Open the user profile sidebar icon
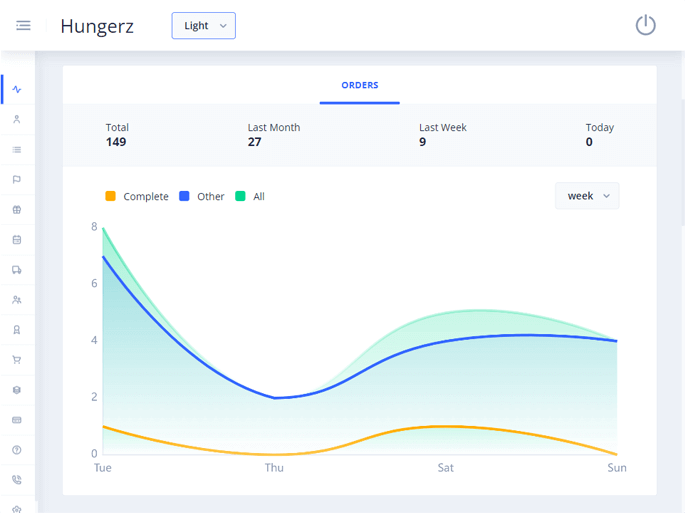 pyautogui.click(x=17, y=119)
